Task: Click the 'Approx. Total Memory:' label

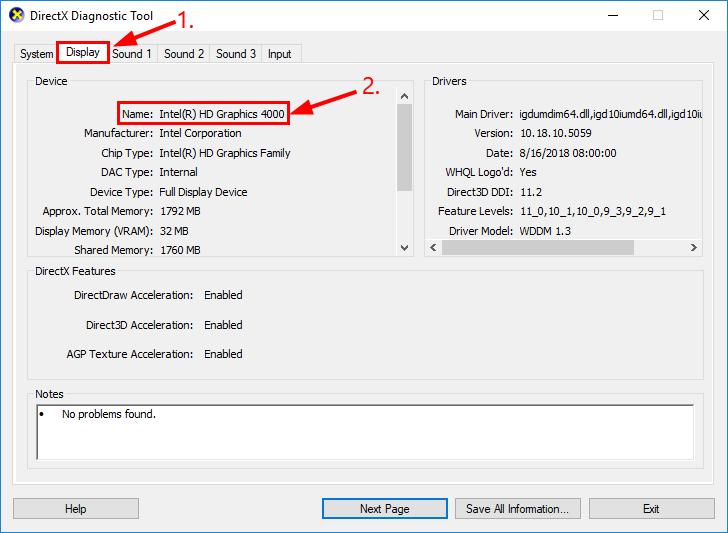Action: (98, 211)
